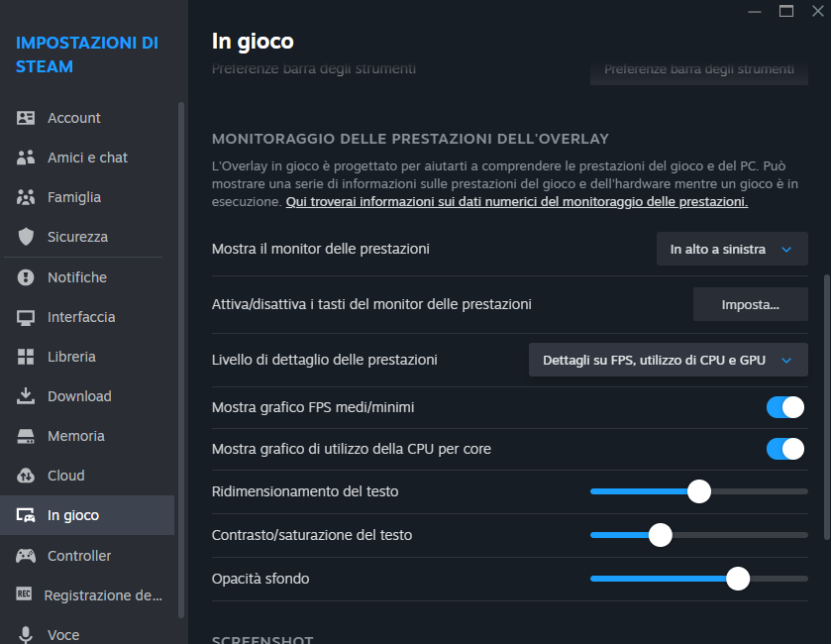The width and height of the screenshot is (831, 644).
Task: Expand the Livello di dettaglio prestazioni dropdown
Action: pyautogui.click(x=669, y=361)
